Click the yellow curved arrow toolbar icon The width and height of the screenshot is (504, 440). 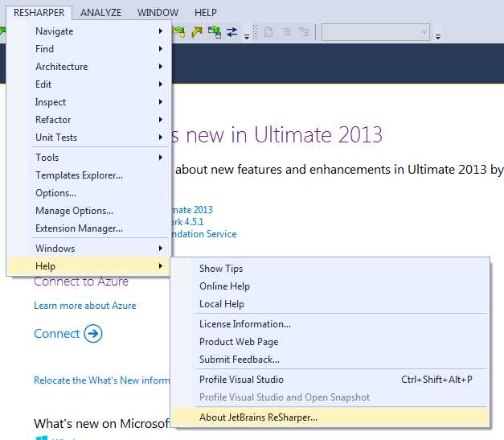197,32
